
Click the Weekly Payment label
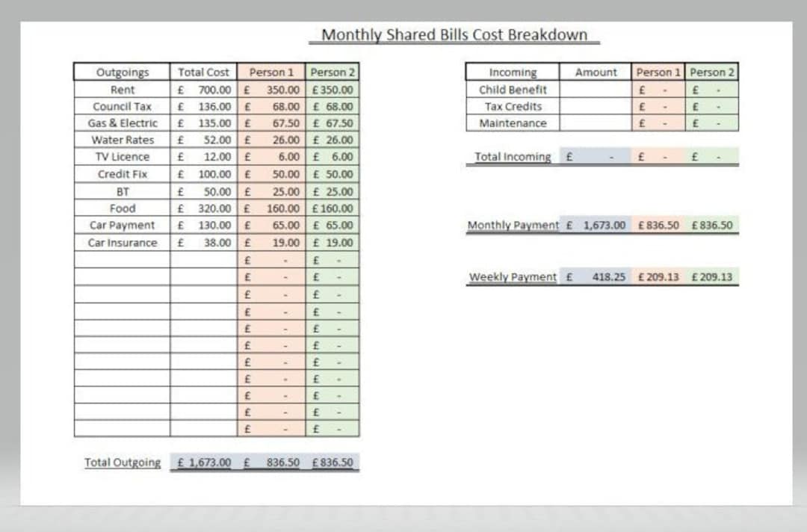point(513,276)
